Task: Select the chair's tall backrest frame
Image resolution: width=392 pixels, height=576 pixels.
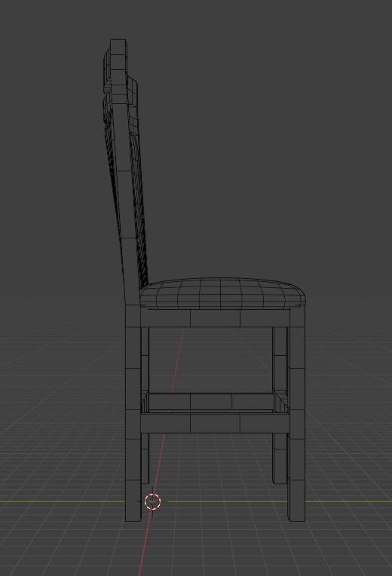Action: 124,172
